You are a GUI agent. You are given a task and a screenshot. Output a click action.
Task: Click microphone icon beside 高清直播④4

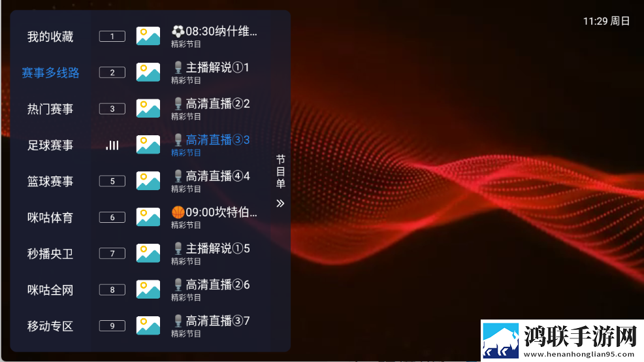[178, 176]
